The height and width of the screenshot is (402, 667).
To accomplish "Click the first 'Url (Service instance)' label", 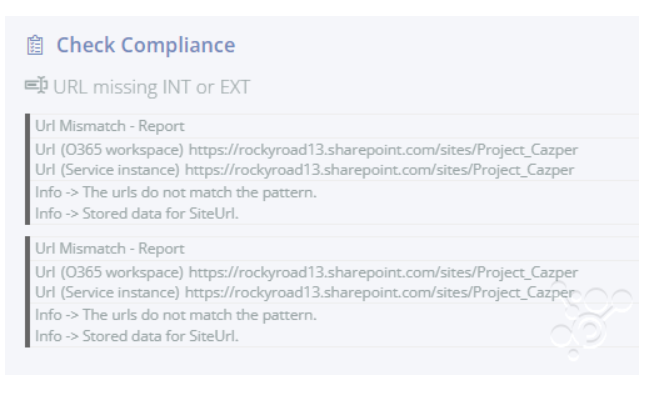I will 107,170.
